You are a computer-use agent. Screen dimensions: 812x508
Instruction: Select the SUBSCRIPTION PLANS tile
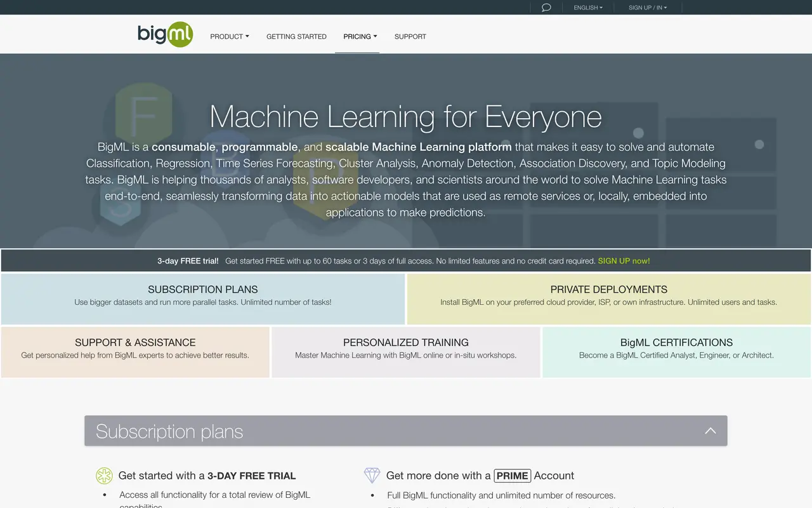(x=203, y=299)
